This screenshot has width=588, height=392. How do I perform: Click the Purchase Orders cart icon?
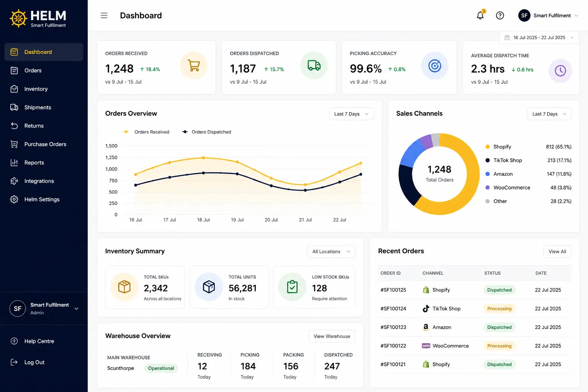(14, 144)
